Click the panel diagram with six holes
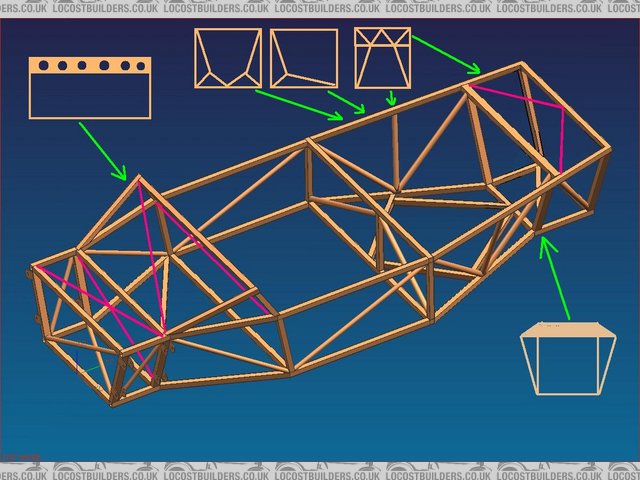 pos(90,88)
